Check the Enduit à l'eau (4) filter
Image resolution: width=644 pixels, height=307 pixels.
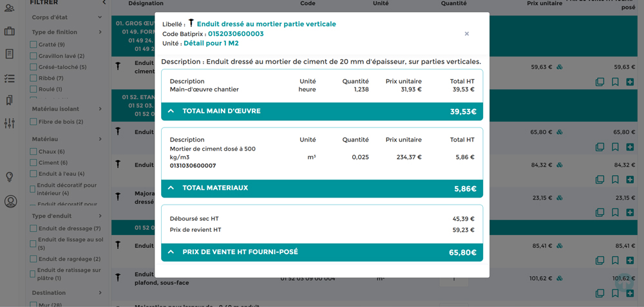click(x=33, y=174)
